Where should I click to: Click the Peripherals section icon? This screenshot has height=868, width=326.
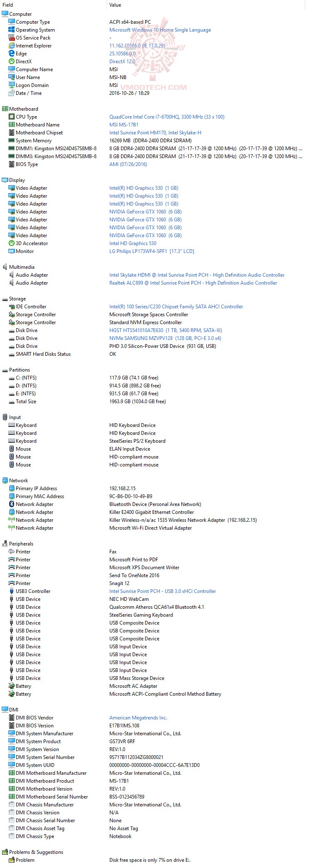5,543
